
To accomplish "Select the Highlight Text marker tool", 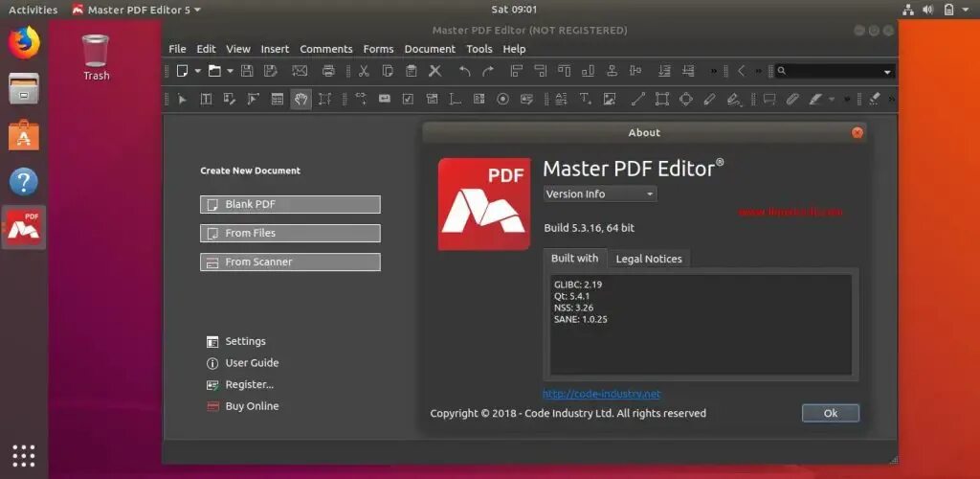I will point(814,99).
